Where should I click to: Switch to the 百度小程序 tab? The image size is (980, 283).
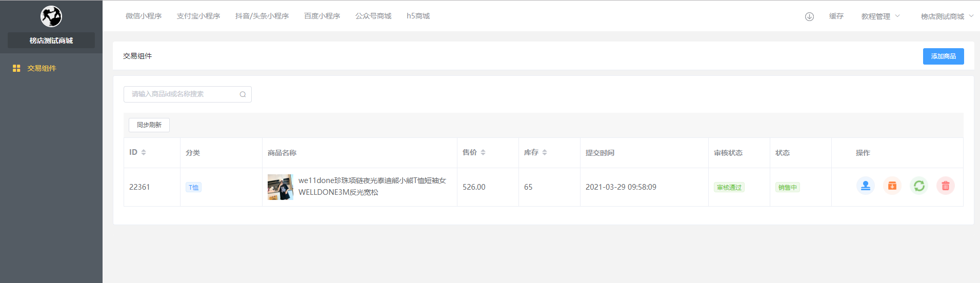pyautogui.click(x=322, y=16)
